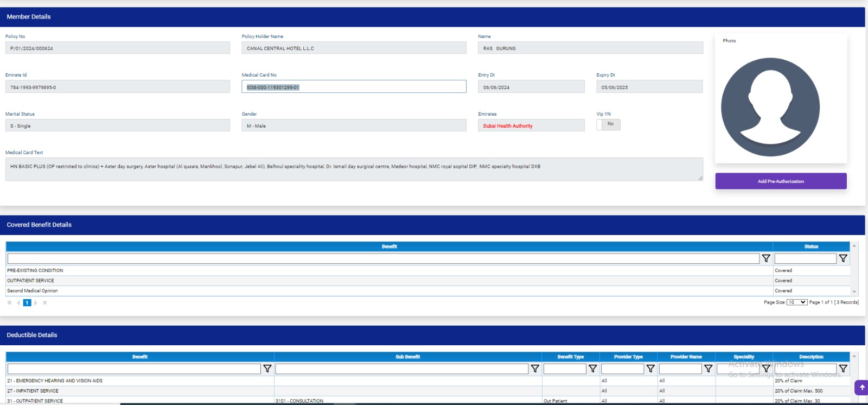
Task: Click the member photo avatar placeholder
Action: pyautogui.click(x=770, y=107)
